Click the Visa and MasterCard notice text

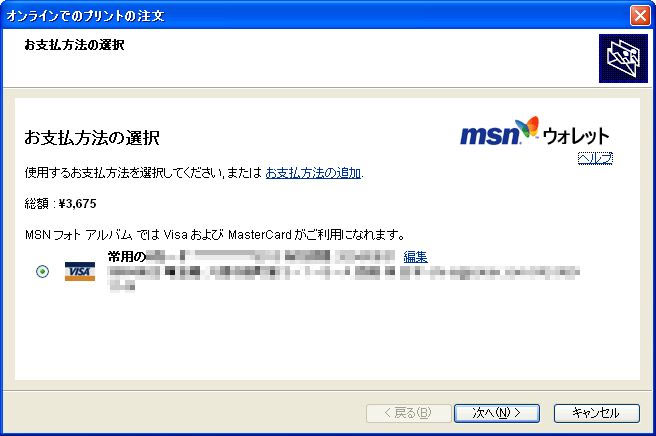[214, 234]
